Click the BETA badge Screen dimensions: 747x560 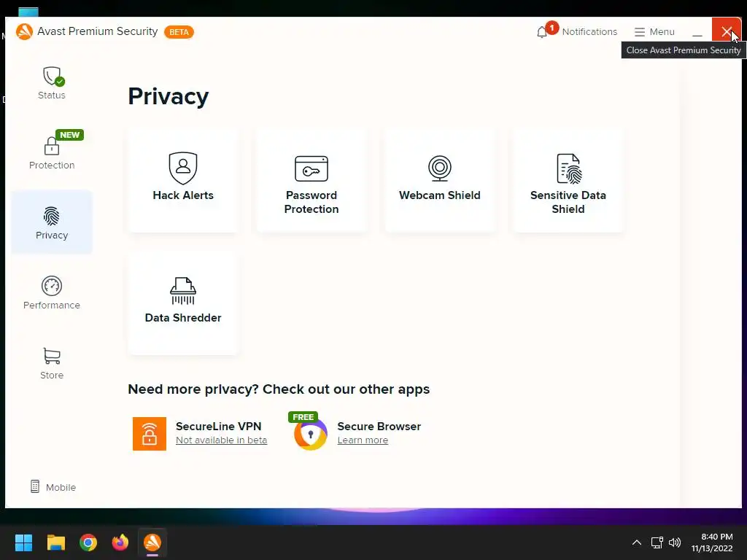coord(179,32)
